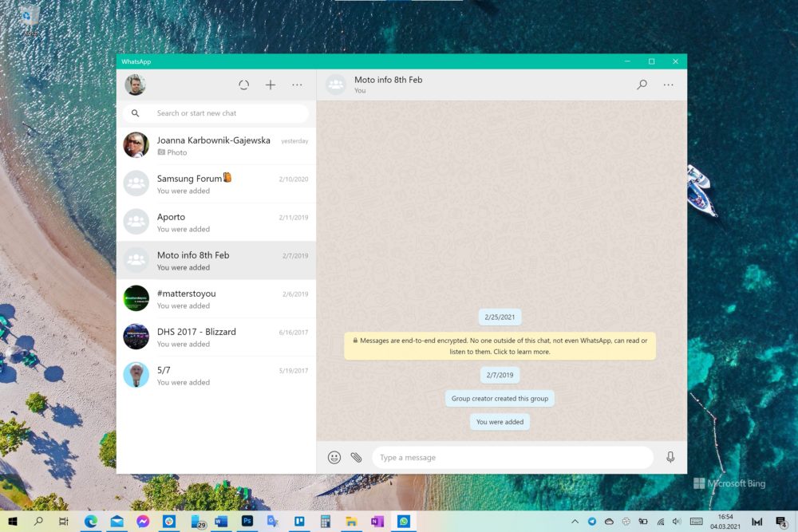Open the chat list menu dots

[297, 85]
